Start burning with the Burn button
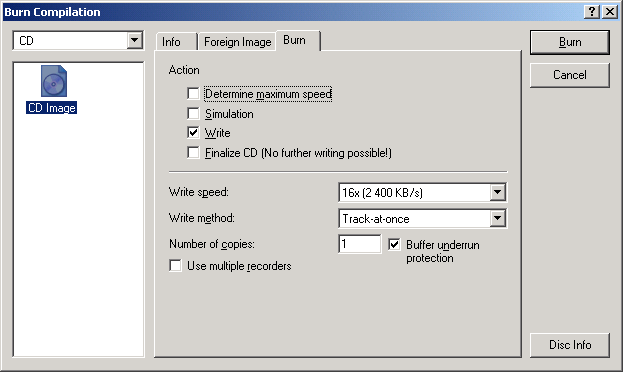623x372 pixels. tap(570, 42)
